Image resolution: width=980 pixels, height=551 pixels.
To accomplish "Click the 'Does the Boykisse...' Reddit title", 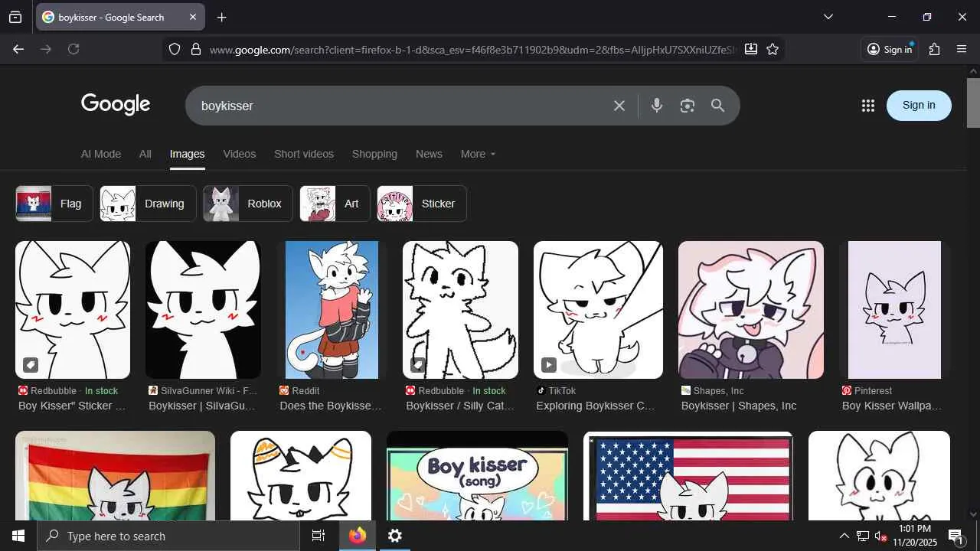I will [331, 406].
